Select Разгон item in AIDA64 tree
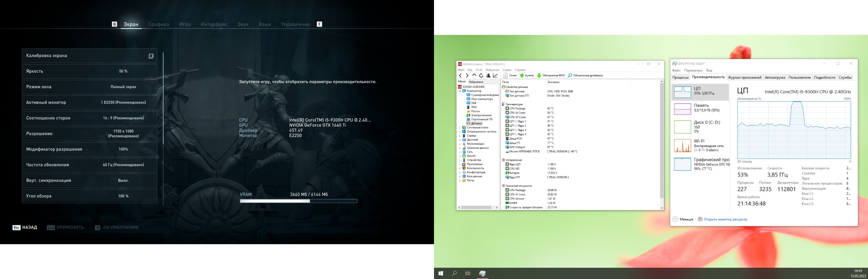 (473, 111)
